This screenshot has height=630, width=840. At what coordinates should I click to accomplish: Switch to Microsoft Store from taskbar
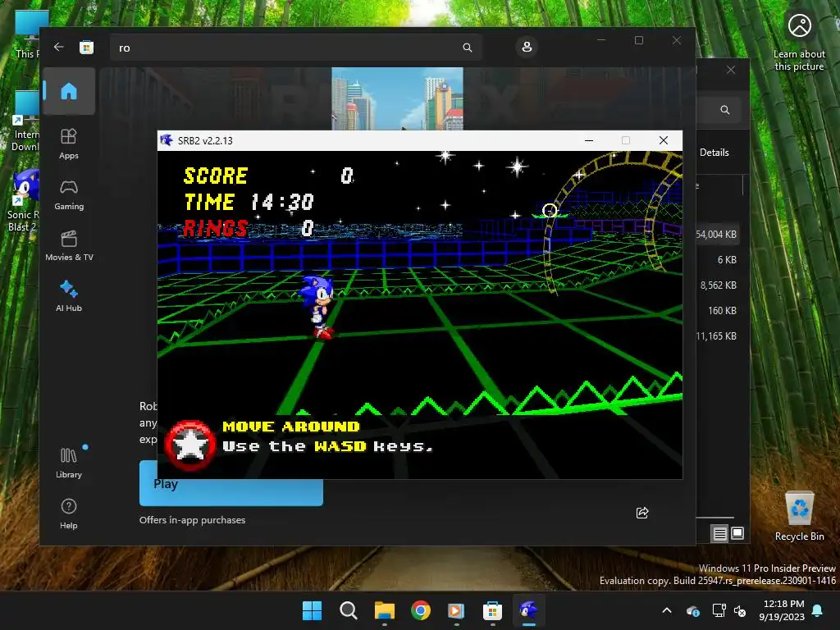492,610
